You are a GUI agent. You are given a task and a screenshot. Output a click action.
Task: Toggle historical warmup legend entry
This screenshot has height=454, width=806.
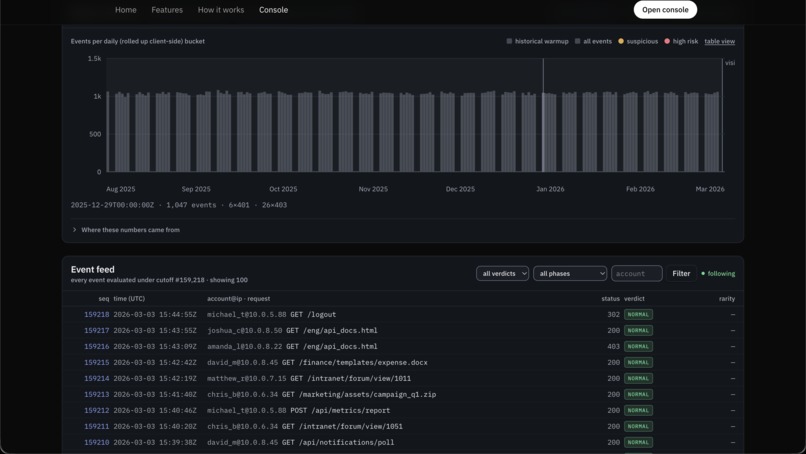pos(537,41)
